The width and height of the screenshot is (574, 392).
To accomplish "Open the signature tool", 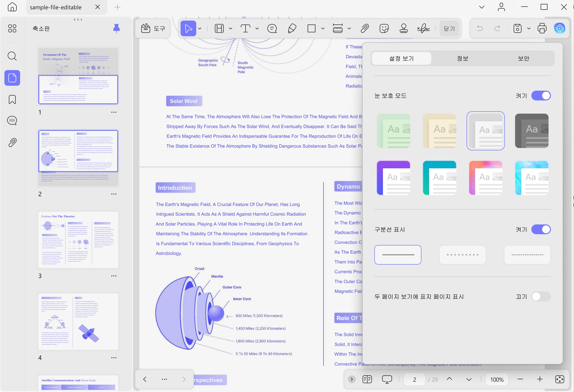I will coord(423,28).
